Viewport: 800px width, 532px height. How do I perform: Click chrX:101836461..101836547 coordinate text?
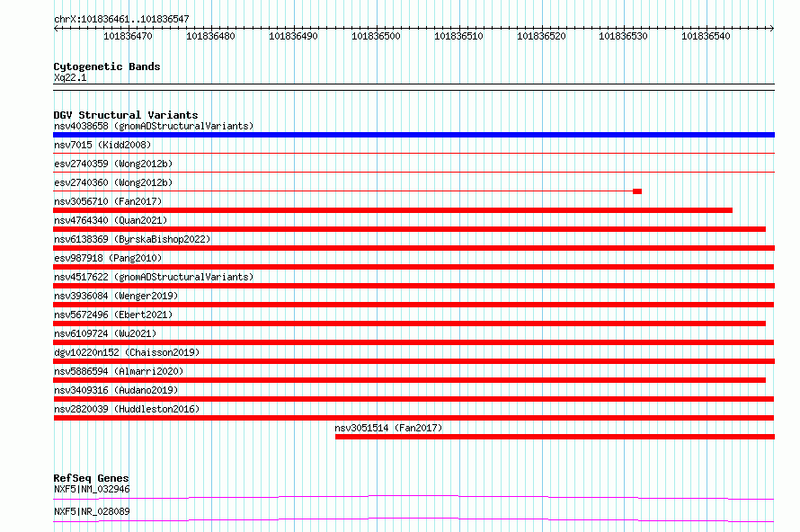[121, 19]
